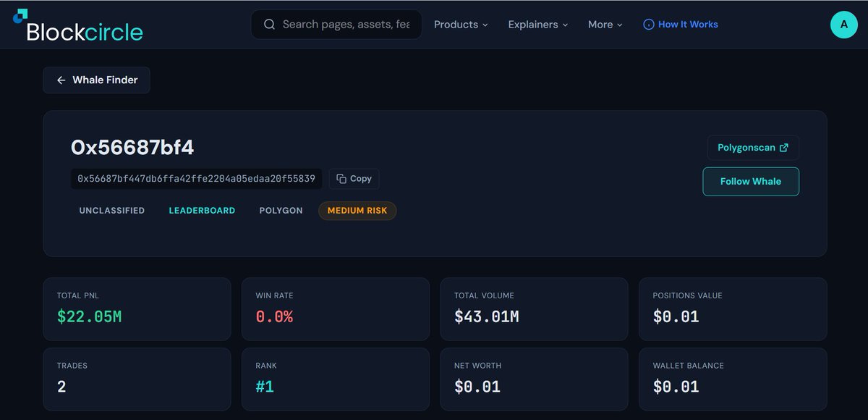
Task: Click the LEADERBOARD tag
Action: [x=202, y=211]
